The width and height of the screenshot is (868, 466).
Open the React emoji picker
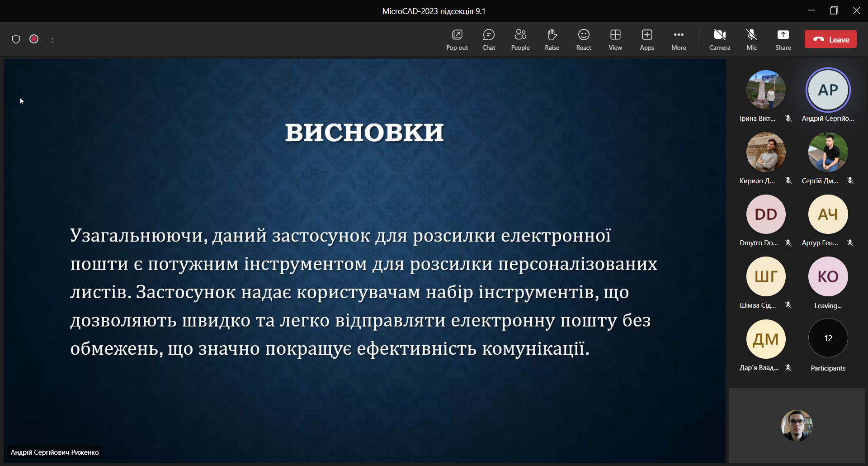[x=584, y=39]
